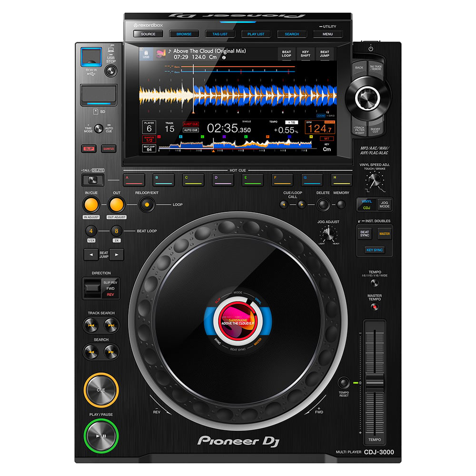Image resolution: width=476 pixels, height=476 pixels.
Task: Toggle MASTER TEMPO button
Action: point(375,307)
